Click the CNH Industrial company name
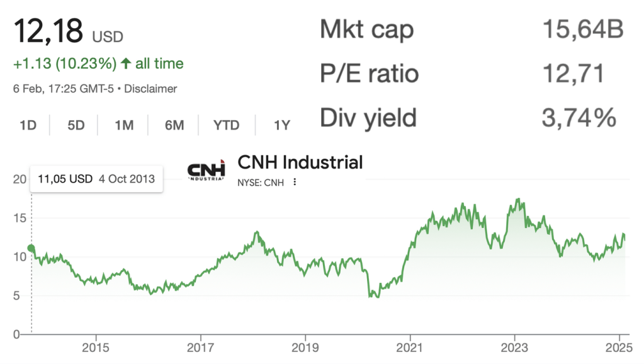644x364 pixels. (x=300, y=162)
